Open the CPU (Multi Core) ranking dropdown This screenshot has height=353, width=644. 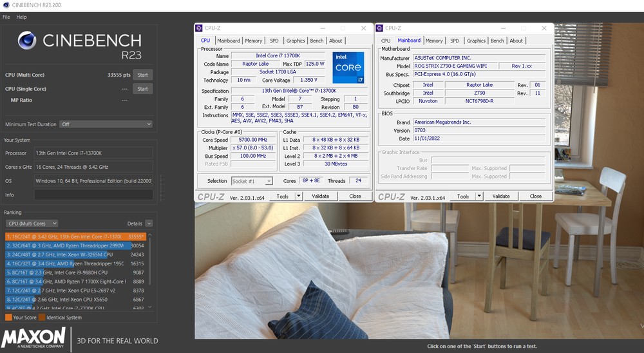point(32,224)
